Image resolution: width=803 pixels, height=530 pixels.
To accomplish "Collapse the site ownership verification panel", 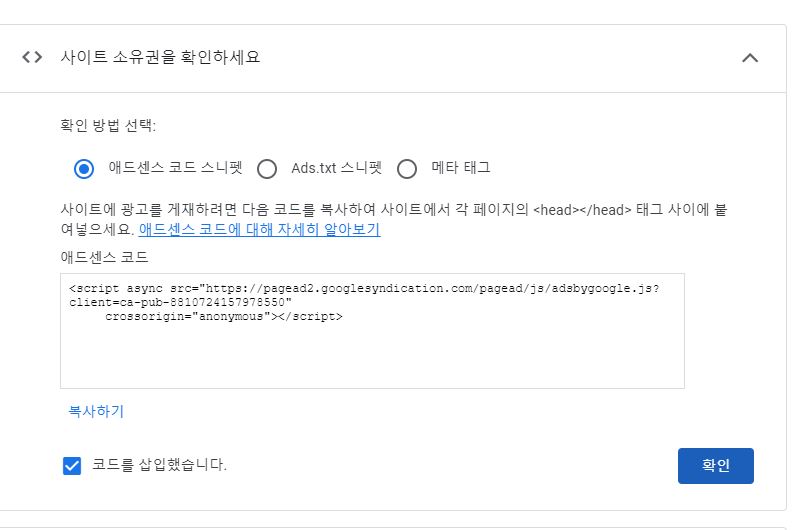I will point(750,58).
